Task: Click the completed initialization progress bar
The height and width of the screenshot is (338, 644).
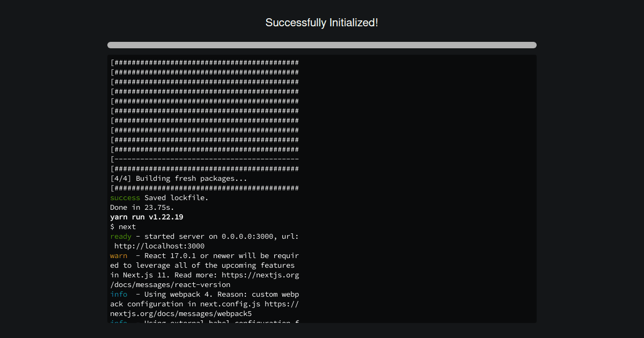Action: (321, 45)
